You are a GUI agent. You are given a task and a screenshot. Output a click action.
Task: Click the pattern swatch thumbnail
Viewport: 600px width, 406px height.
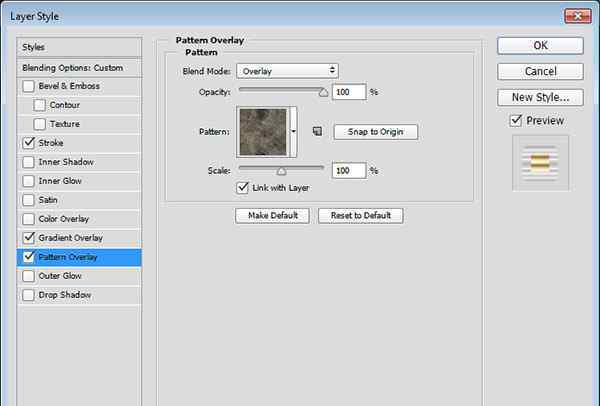point(263,132)
